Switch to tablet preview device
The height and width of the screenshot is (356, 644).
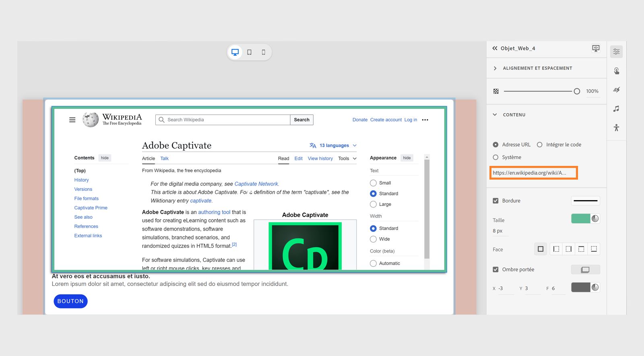[x=249, y=52]
